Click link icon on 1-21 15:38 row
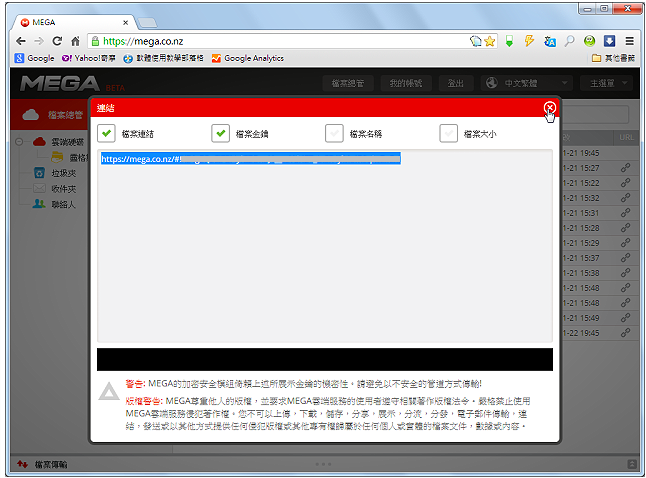 coord(625,273)
